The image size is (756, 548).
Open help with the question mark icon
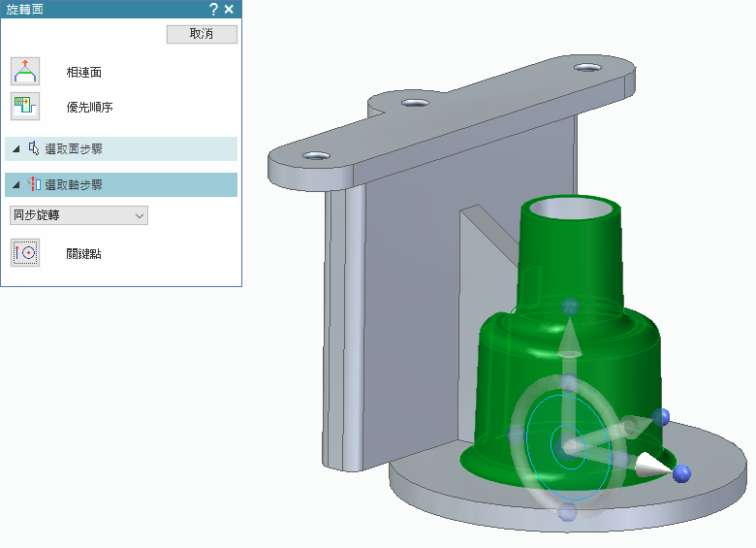[213, 9]
